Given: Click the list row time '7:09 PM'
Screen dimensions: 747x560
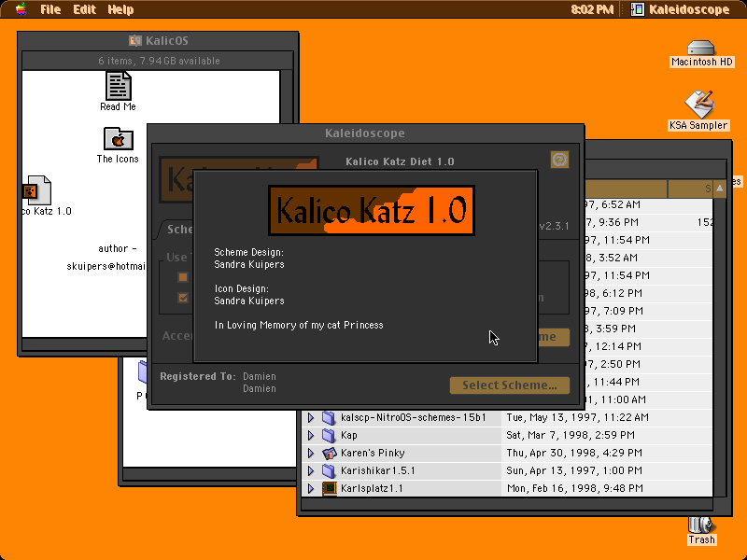Looking at the screenshot, I should 622,311.
